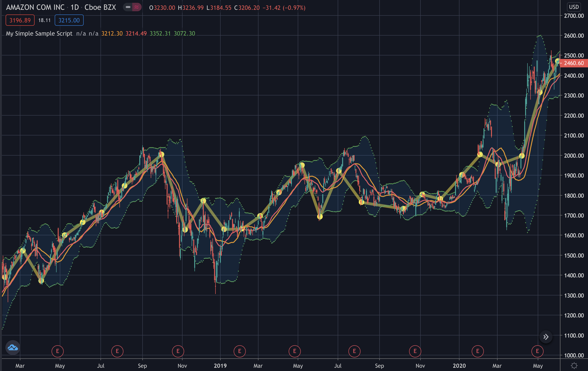Click the earnings E marker just before May 2018
This screenshot has height=371, width=588.
tap(58, 351)
